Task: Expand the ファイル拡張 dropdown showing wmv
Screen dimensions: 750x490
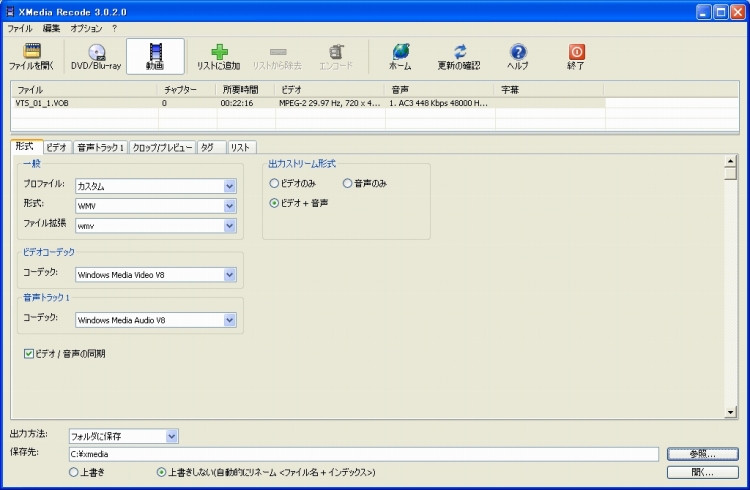Action: tap(230, 226)
